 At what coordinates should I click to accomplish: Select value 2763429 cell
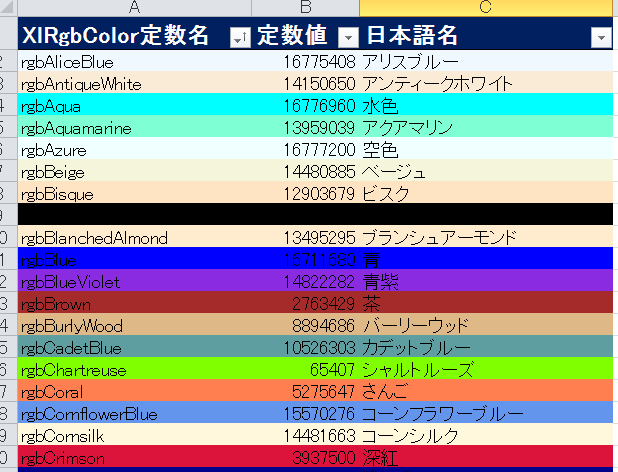coord(305,303)
